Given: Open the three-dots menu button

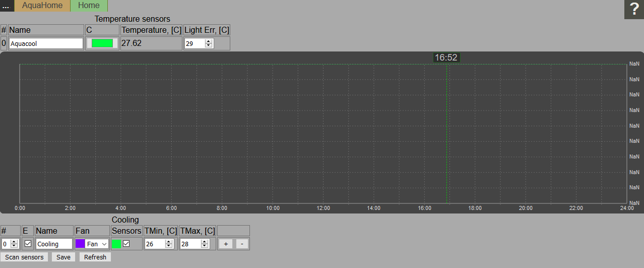Looking at the screenshot, I should [x=7, y=6].
